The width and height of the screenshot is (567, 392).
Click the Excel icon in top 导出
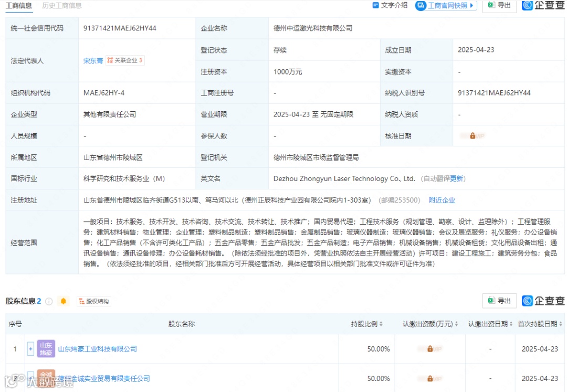coord(491,5)
